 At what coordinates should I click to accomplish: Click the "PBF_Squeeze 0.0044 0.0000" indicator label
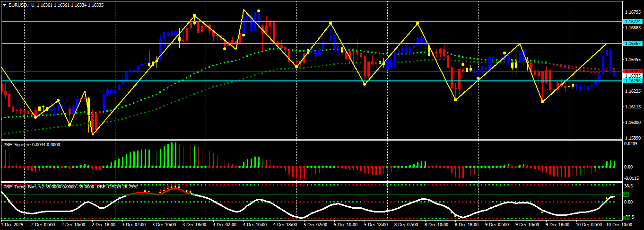pos(32,145)
